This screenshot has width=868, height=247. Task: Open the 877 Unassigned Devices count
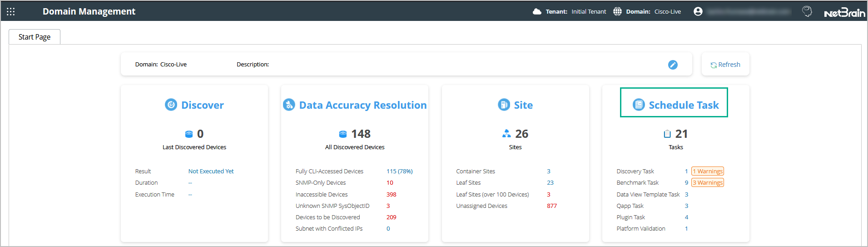(551, 206)
